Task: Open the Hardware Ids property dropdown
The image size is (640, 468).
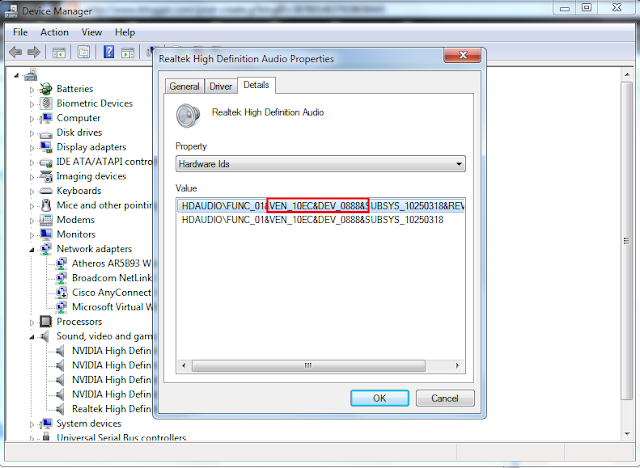Action: 320,164
